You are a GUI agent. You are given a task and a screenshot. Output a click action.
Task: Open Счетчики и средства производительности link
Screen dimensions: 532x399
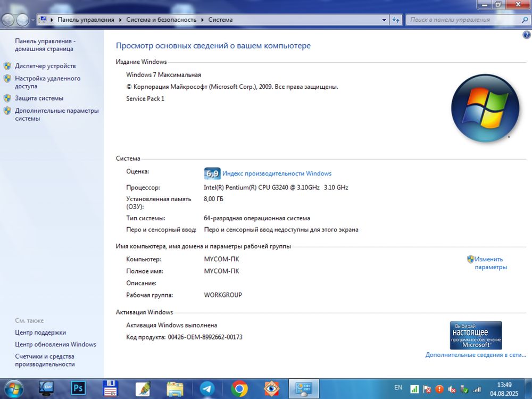tap(45, 360)
